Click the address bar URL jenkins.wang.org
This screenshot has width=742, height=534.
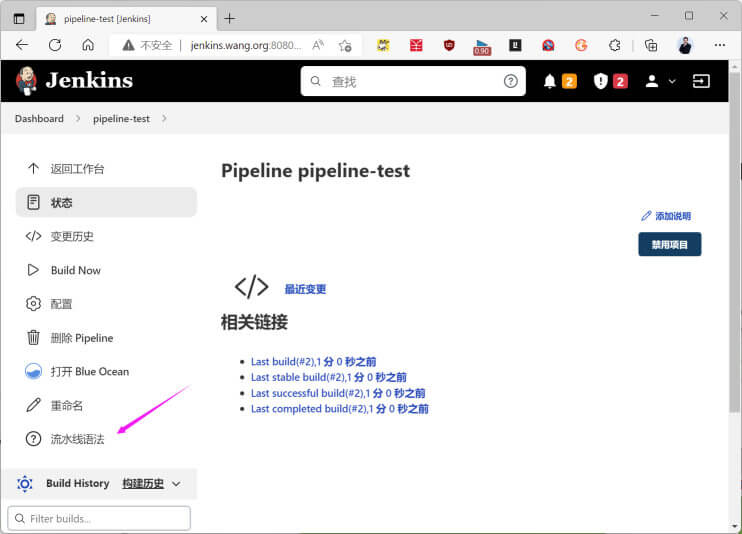[x=246, y=45]
